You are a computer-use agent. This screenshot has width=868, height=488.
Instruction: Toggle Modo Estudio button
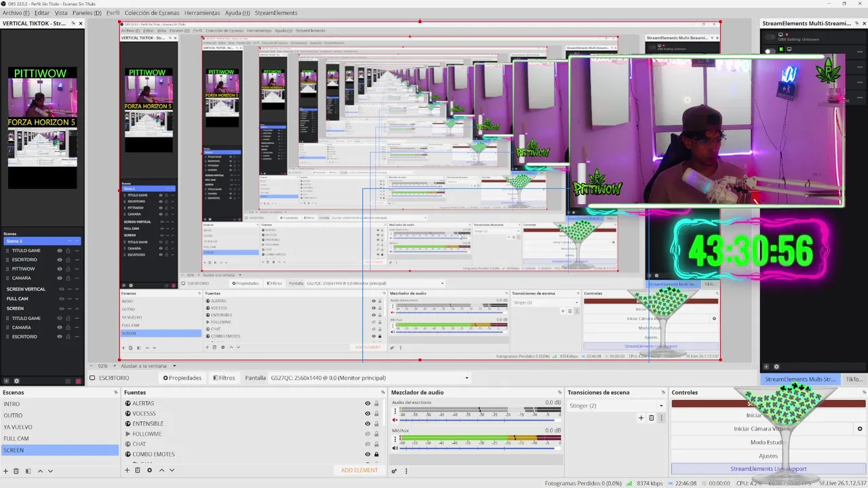coord(768,443)
